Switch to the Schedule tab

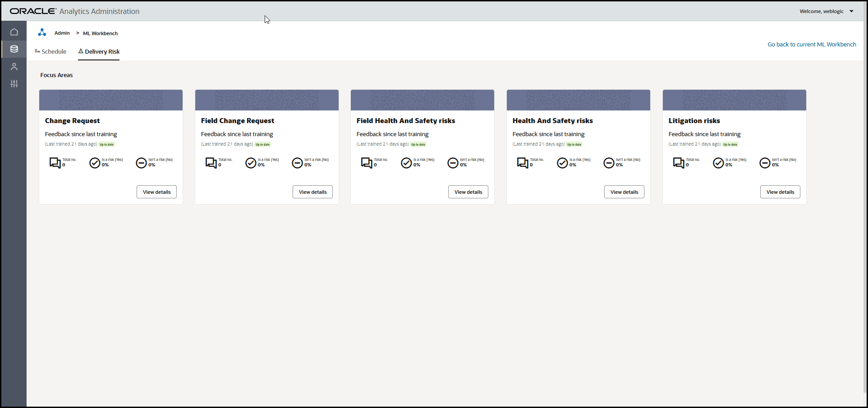click(51, 51)
